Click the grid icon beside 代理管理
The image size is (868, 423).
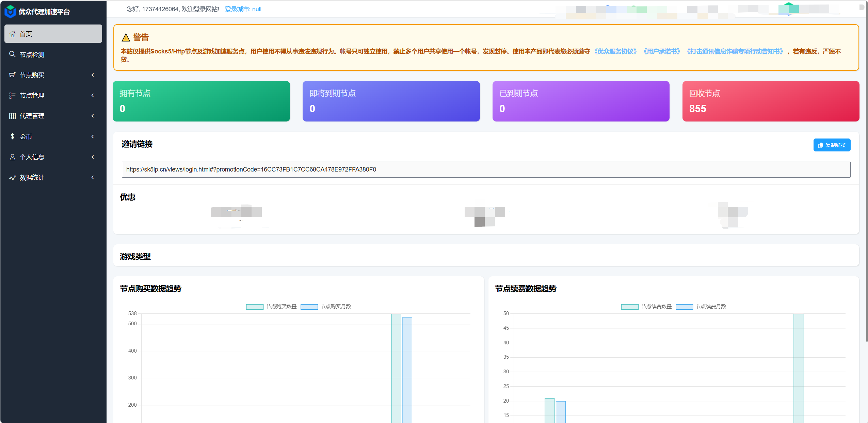pos(12,116)
